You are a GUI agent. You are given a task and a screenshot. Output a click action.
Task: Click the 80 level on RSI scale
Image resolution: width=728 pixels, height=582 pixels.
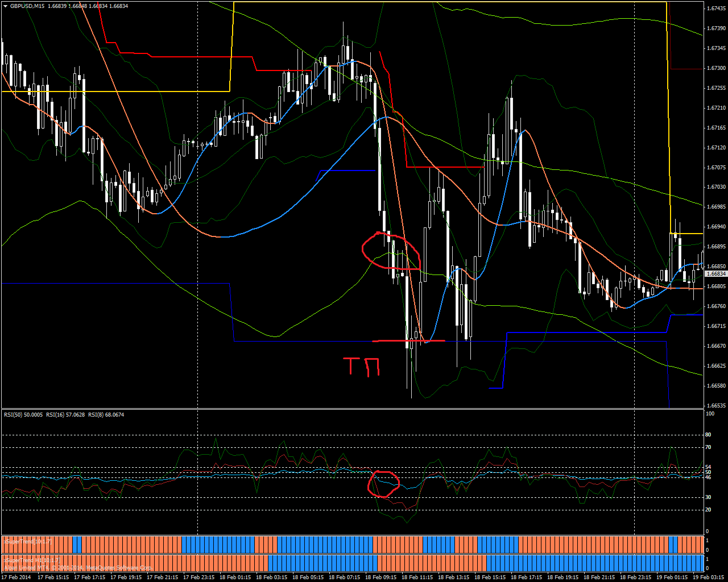(x=709, y=435)
